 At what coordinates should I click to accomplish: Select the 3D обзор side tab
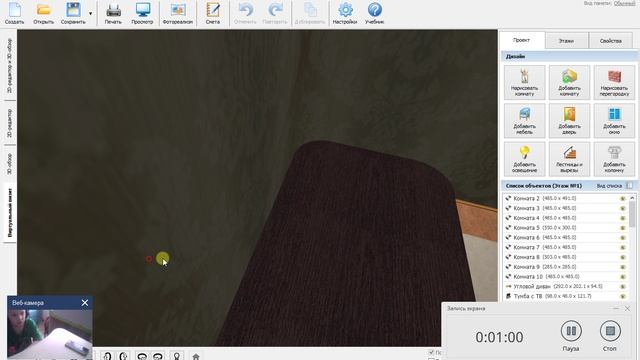pyautogui.click(x=9, y=164)
